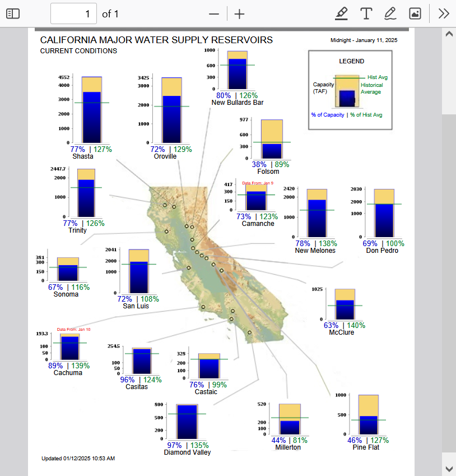The width and height of the screenshot is (456, 476).
Task: Select the Add Image tool
Action: pyautogui.click(x=415, y=13)
